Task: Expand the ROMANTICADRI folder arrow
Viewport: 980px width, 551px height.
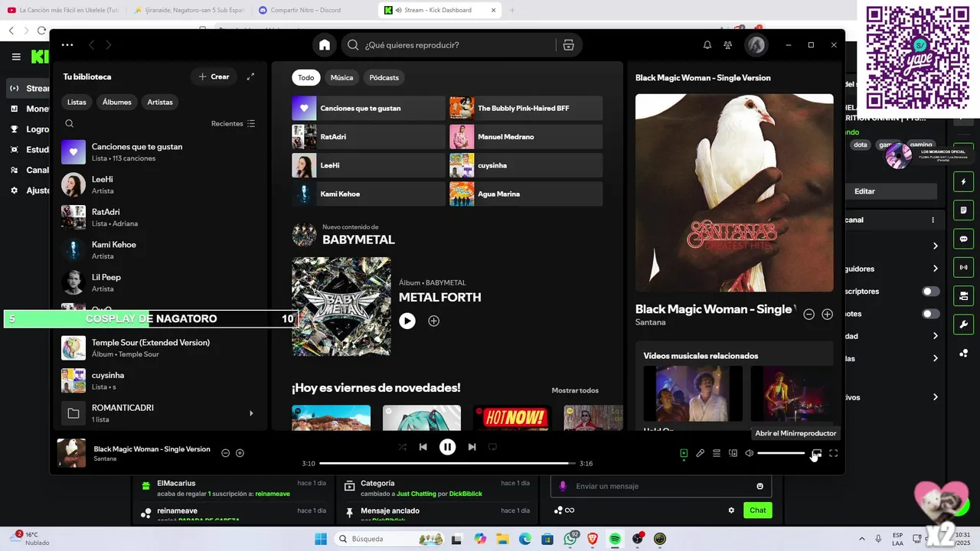Action: coord(251,413)
